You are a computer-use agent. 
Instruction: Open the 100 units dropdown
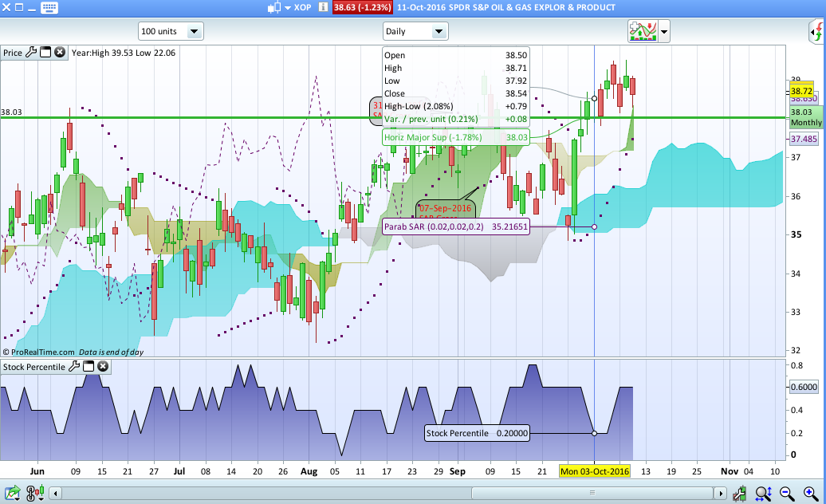click(x=171, y=31)
